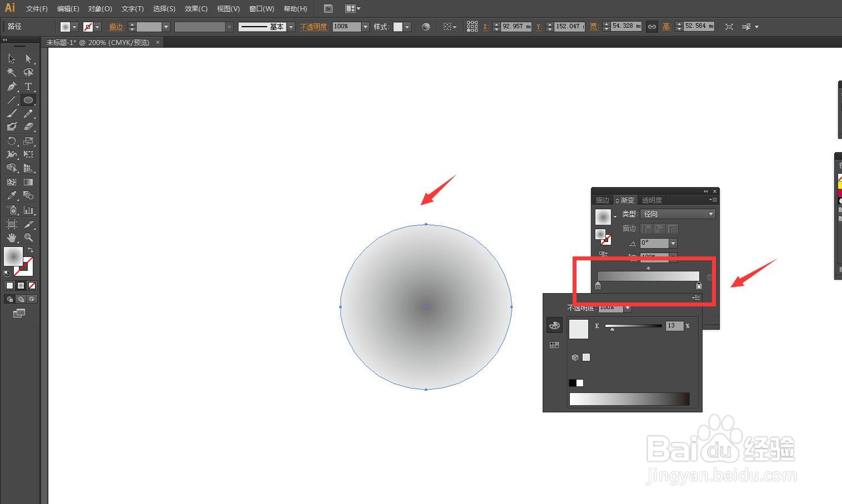
Task: Select the Selection (black arrow) tool
Action: pyautogui.click(x=12, y=59)
